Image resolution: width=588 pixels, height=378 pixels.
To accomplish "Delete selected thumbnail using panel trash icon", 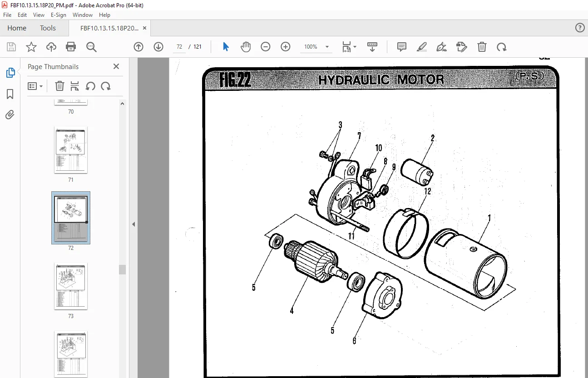I will [x=59, y=86].
